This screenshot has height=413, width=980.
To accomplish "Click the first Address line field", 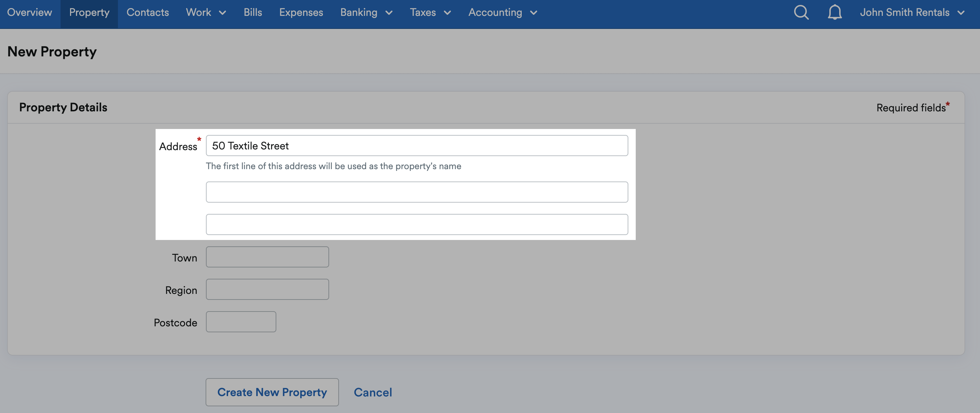I will pos(417,146).
